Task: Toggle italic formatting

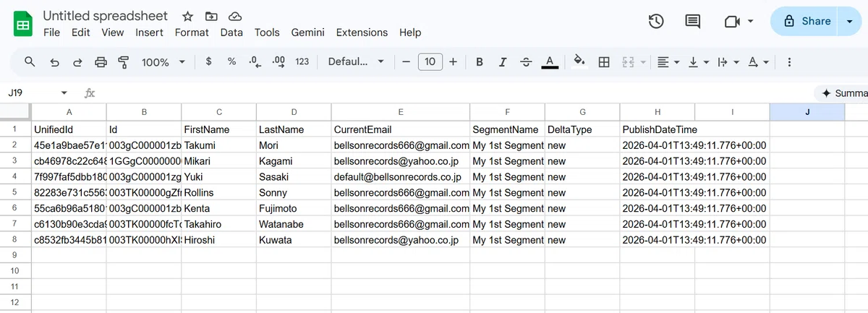Action: click(x=503, y=62)
